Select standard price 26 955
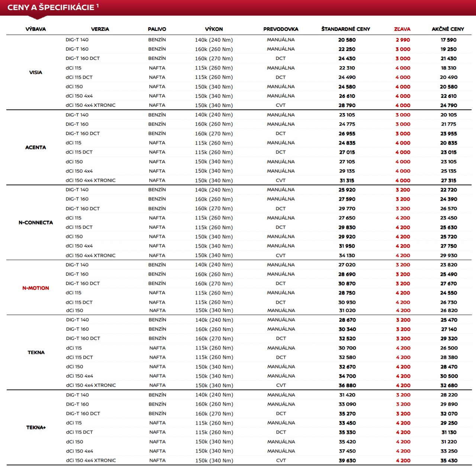Viewport: 476px width, 473px height. [347, 133]
